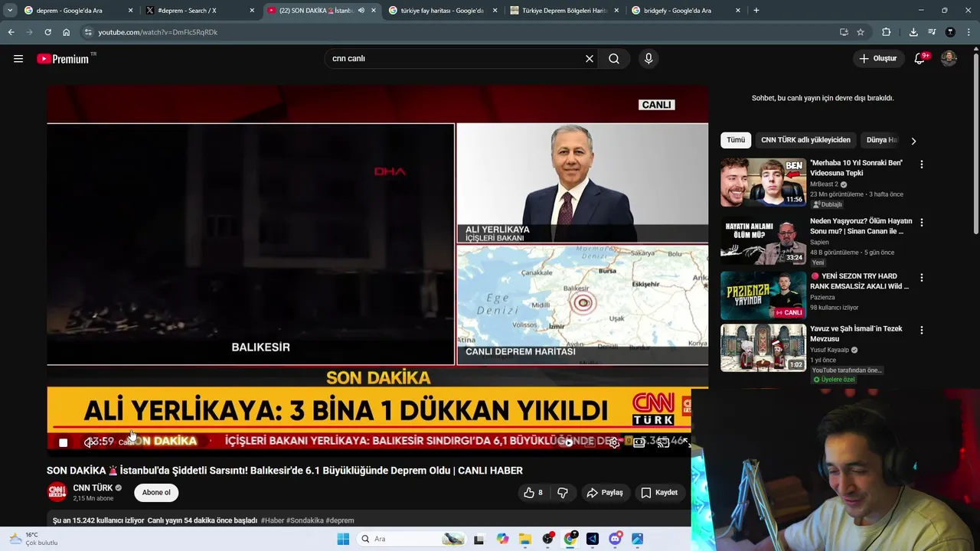980x551 pixels.
Task: Open the Windows Start menu
Action: [x=343, y=539]
